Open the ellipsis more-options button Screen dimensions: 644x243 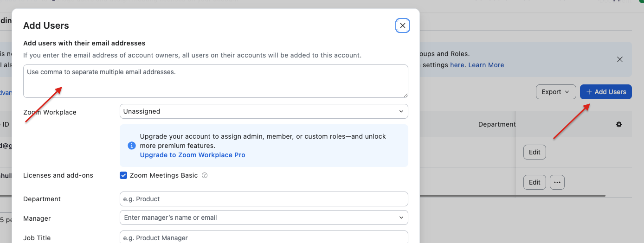point(557,182)
